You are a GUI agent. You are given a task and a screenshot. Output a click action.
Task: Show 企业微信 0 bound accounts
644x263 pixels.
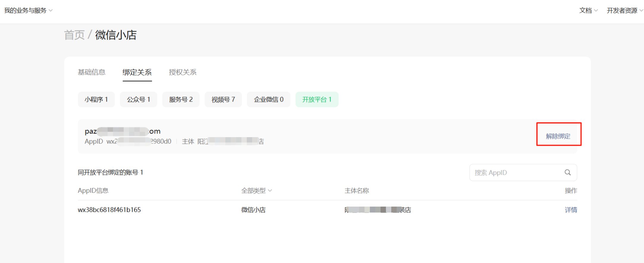(x=268, y=99)
